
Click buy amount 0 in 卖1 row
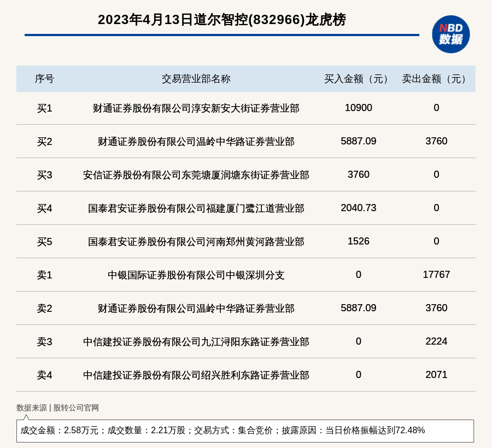pos(358,274)
